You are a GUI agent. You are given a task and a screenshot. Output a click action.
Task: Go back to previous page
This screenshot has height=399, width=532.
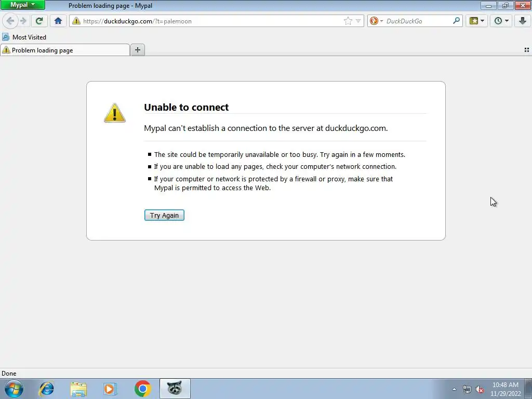(10, 21)
